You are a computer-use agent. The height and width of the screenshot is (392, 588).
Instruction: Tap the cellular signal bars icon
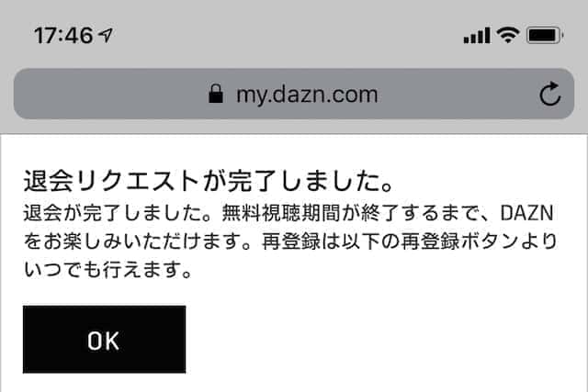(x=477, y=35)
